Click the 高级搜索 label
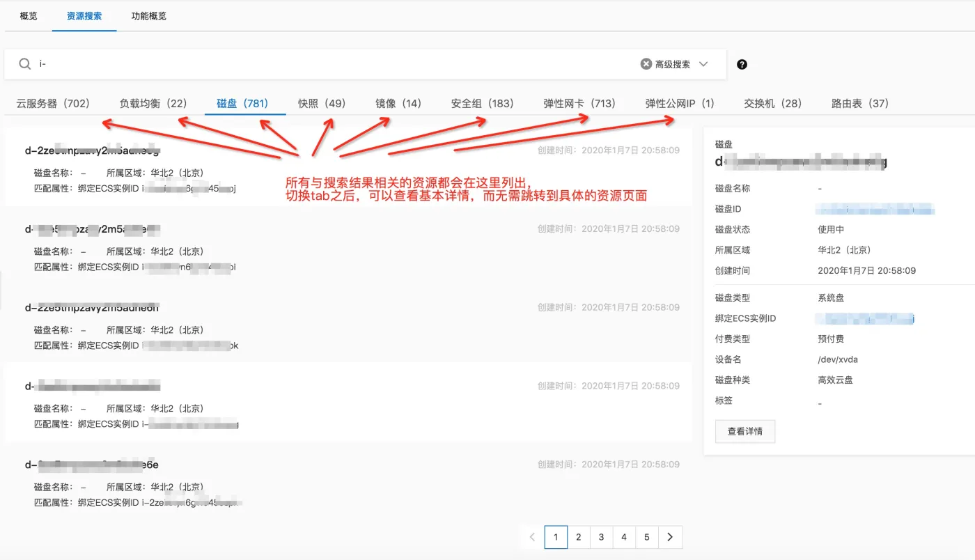Viewport: 975px width, 560px height. (673, 64)
